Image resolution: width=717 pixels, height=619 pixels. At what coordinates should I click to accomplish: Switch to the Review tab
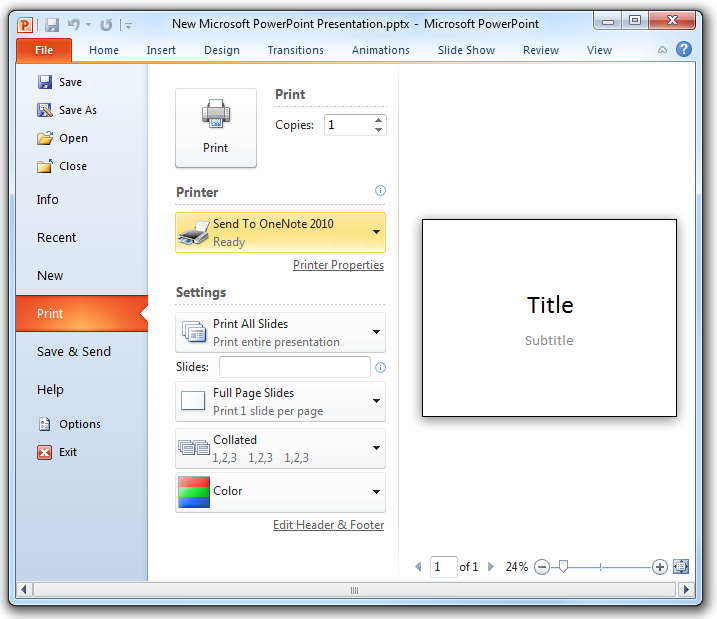pos(541,50)
